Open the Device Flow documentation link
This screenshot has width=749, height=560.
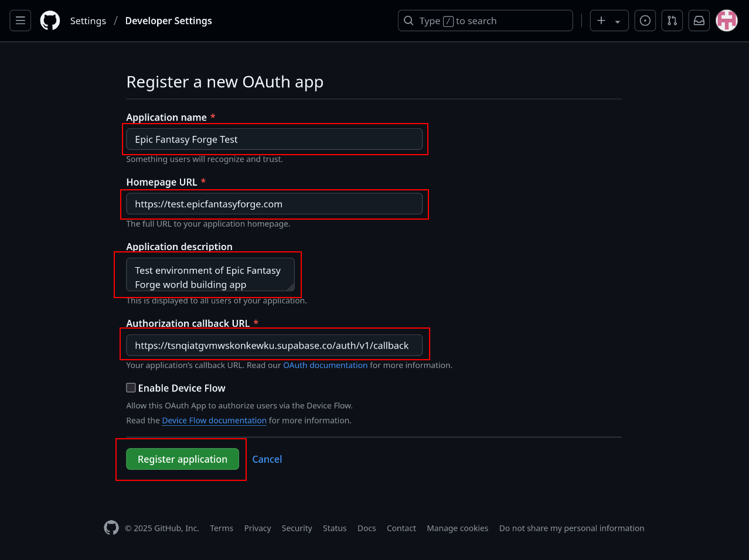click(x=214, y=420)
